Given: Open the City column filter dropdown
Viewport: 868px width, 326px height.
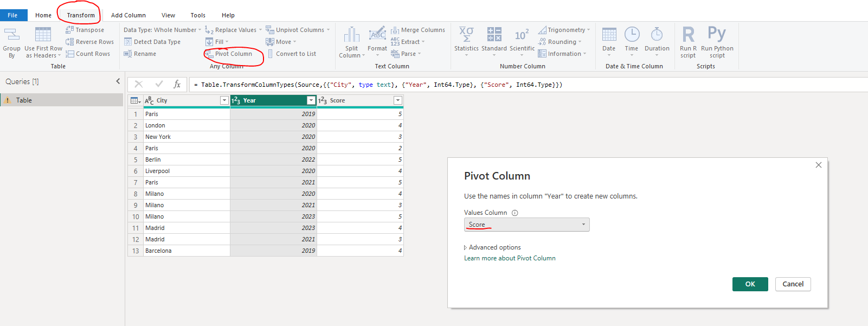Looking at the screenshot, I should tap(224, 100).
